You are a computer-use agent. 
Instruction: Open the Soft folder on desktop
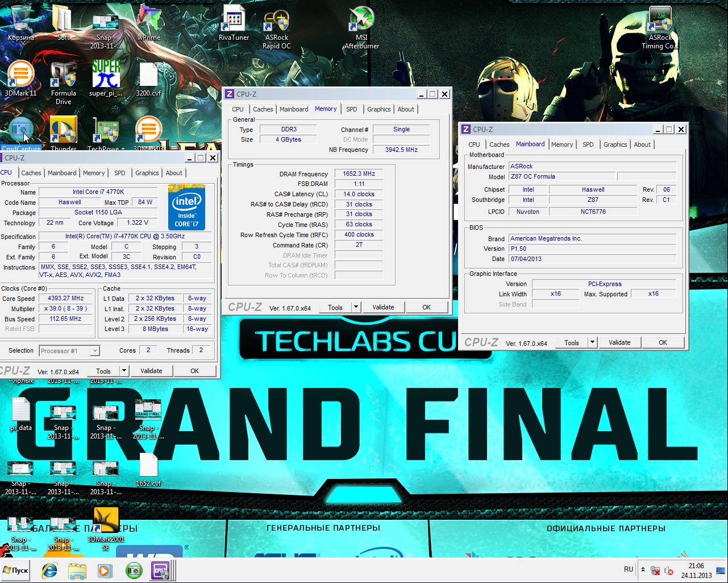tap(63, 23)
